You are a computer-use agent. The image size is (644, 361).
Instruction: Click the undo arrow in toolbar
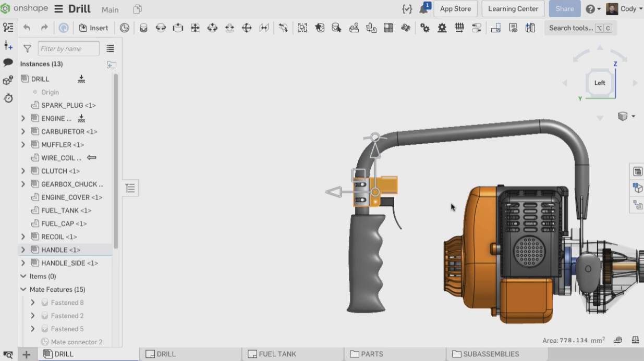pyautogui.click(x=27, y=28)
